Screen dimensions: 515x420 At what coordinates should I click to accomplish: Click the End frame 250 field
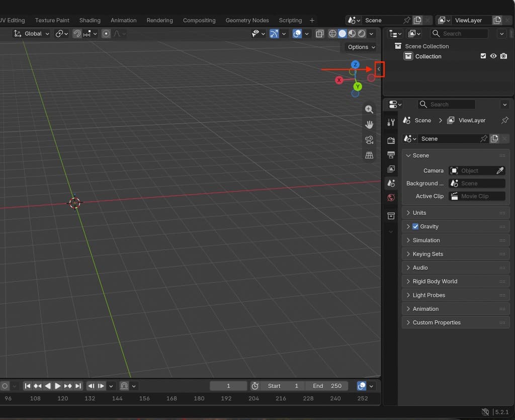click(327, 386)
